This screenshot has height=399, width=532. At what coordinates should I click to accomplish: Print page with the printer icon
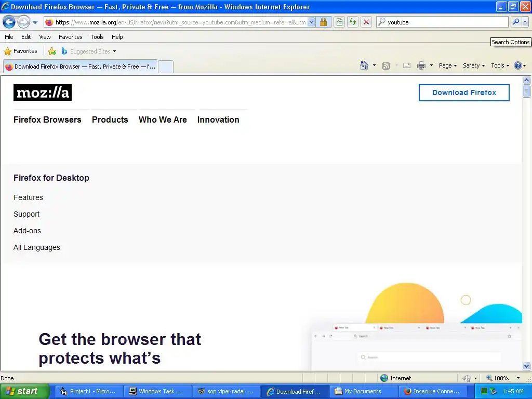click(421, 65)
